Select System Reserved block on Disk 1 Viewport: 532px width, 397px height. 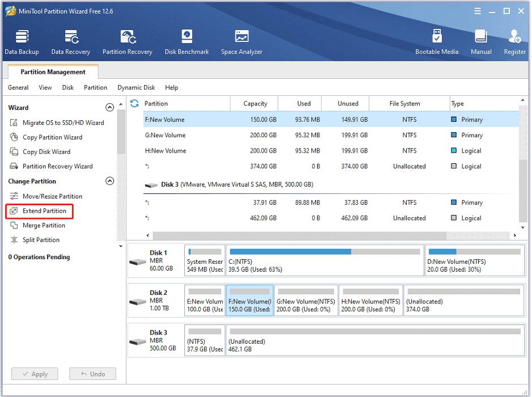coord(205,260)
